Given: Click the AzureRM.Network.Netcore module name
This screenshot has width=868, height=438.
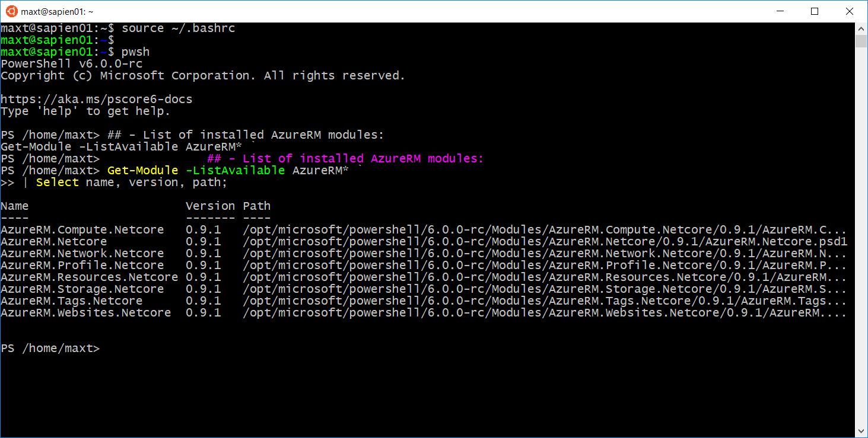Looking at the screenshot, I should click(x=82, y=254).
